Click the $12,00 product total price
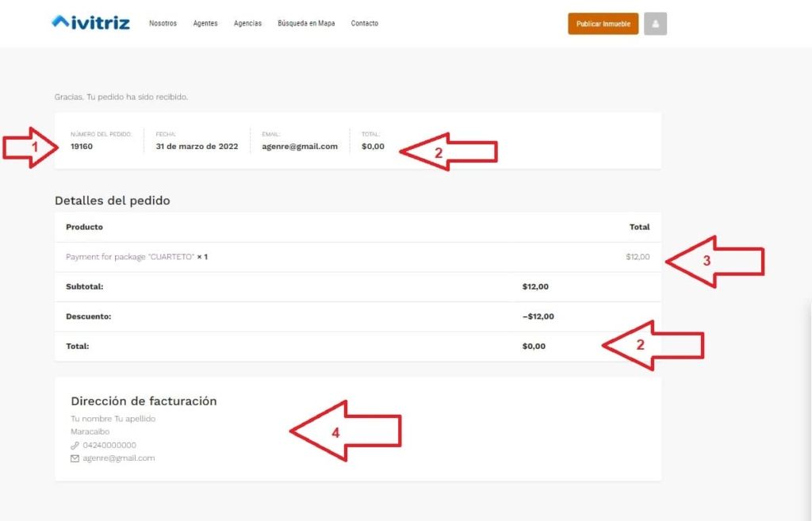Image resolution: width=812 pixels, height=521 pixels. pos(637,257)
